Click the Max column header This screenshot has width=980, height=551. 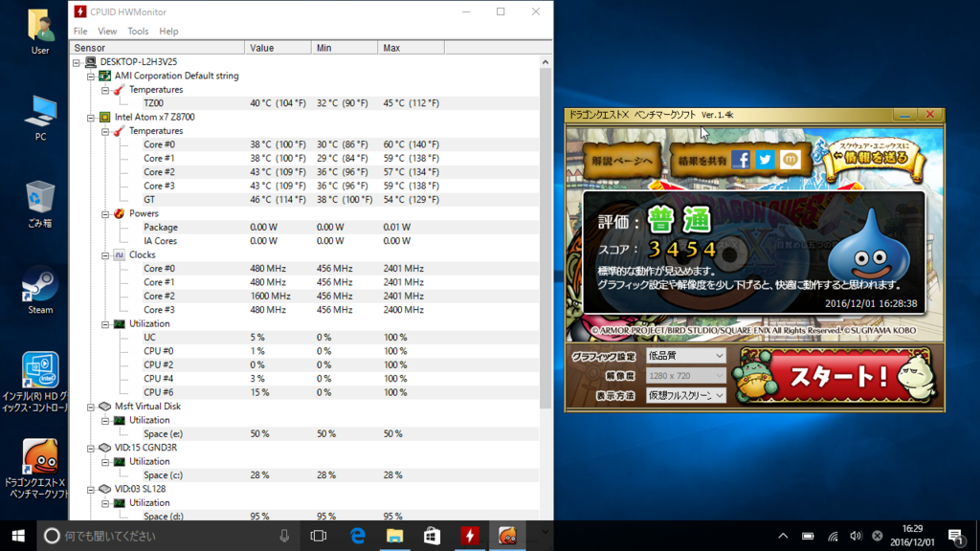click(x=412, y=48)
